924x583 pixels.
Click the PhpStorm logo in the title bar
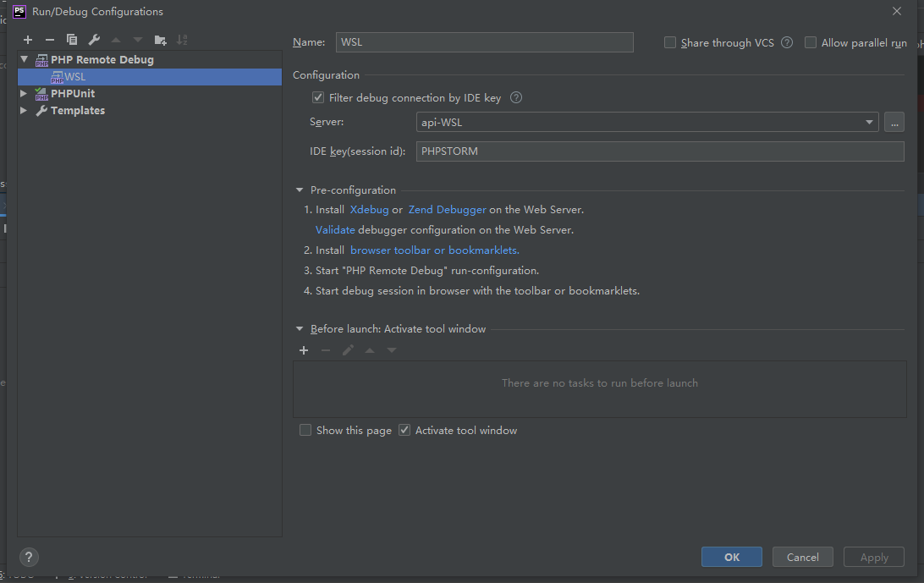[x=19, y=11]
